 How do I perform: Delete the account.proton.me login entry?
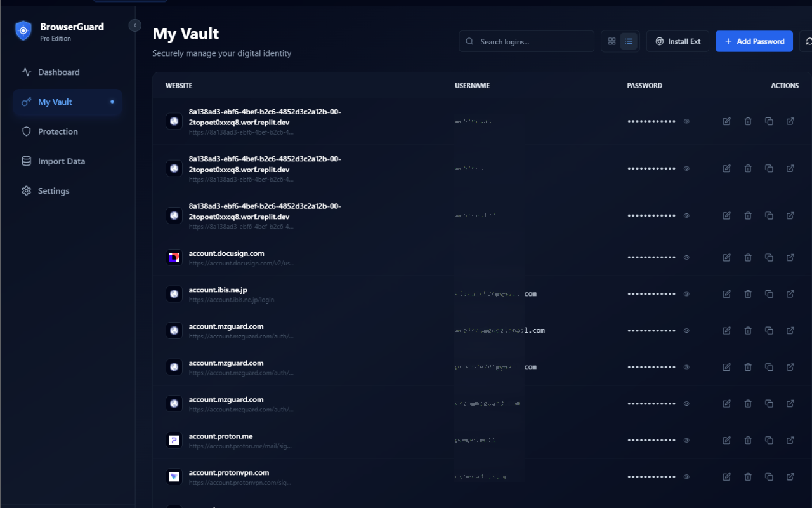748,440
